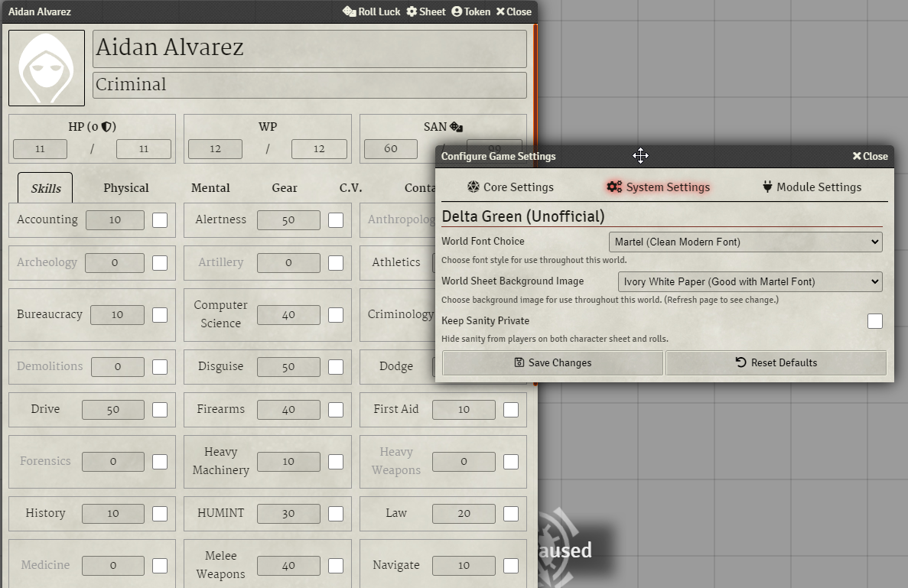Screen dimensions: 908x588
Task: Roll the Firearms skill label
Action: (x=220, y=408)
